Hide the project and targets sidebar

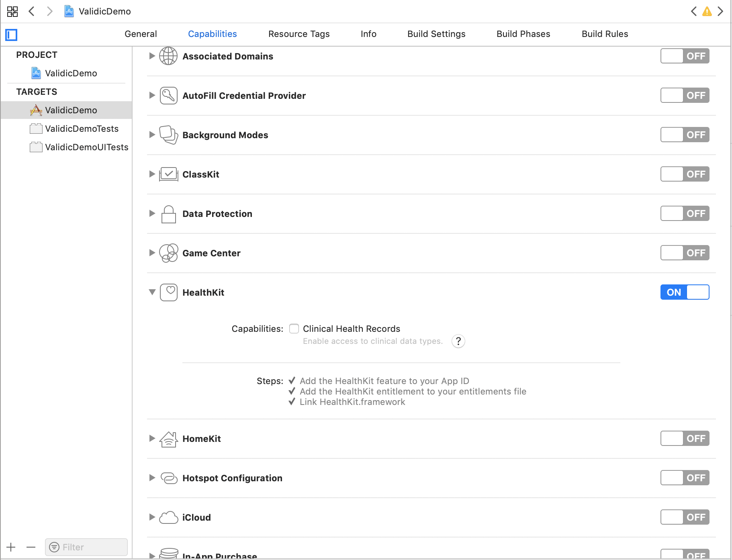[x=11, y=35]
